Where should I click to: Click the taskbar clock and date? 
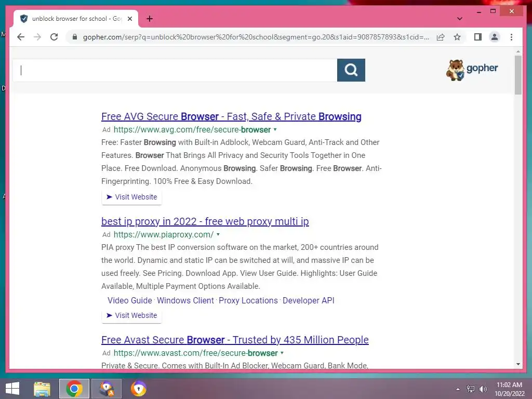pos(509,389)
